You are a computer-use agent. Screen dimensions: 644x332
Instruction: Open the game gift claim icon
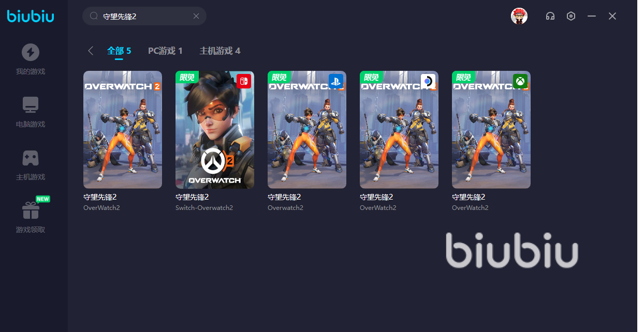[x=31, y=210]
